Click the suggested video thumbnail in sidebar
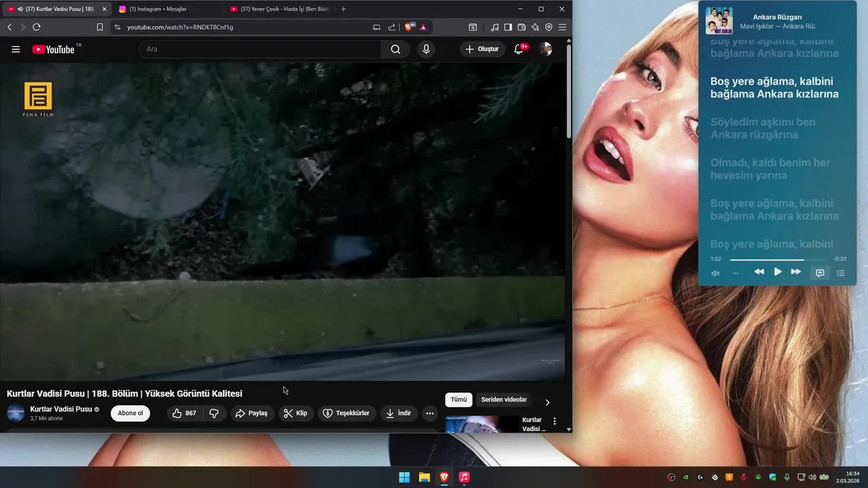The image size is (868, 488). click(481, 424)
